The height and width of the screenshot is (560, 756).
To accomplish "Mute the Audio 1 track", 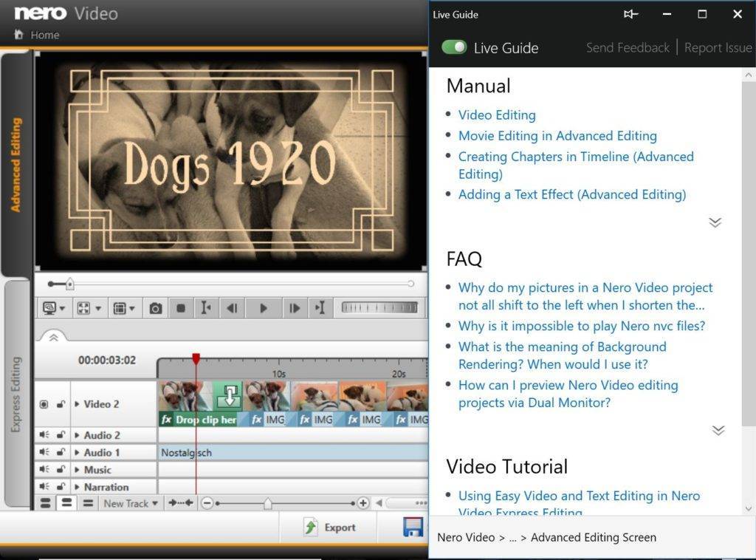I will pos(44,453).
